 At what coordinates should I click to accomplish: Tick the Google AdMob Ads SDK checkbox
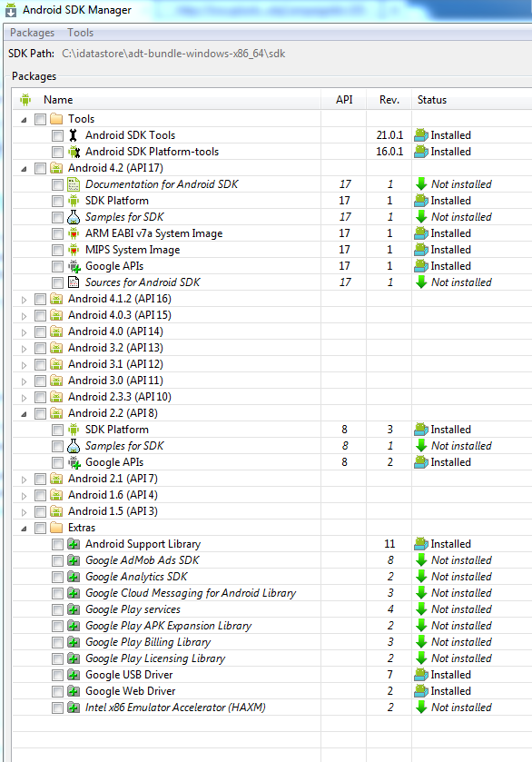point(57,560)
